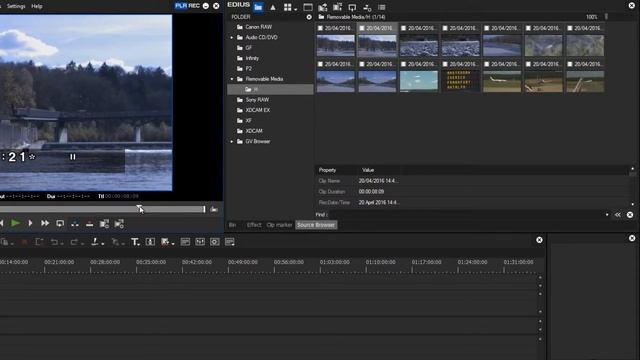Go up one folder with the arrow icon
Screen dimensions: 640x360
[273, 7]
